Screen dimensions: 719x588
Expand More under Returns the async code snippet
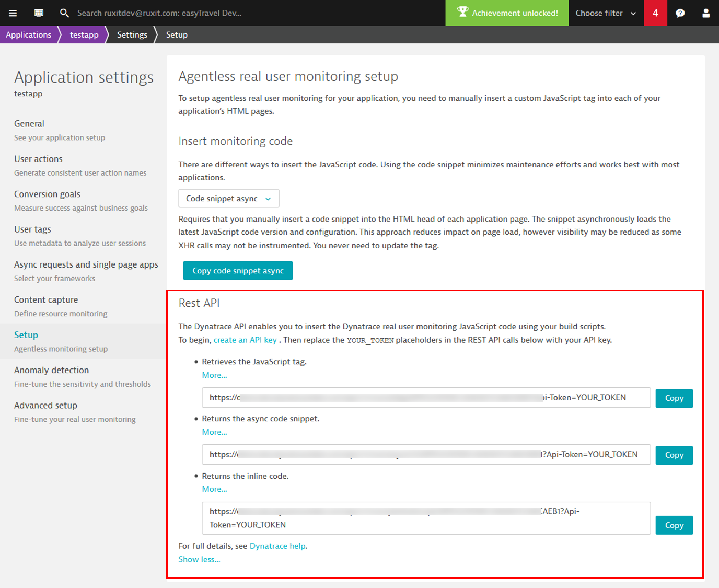click(x=214, y=432)
